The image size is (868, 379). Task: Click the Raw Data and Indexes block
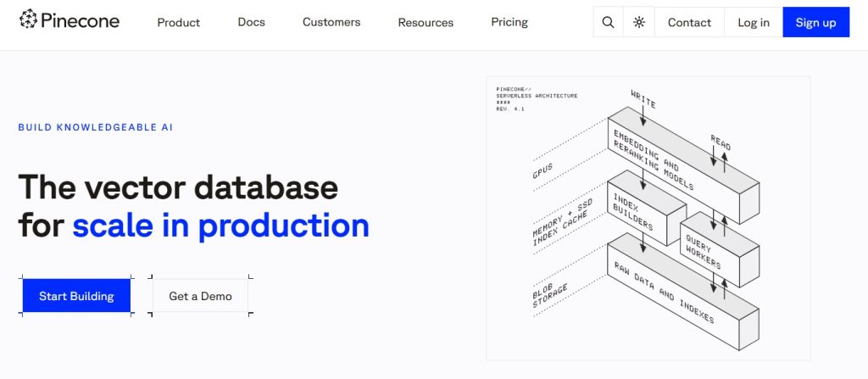(682, 292)
